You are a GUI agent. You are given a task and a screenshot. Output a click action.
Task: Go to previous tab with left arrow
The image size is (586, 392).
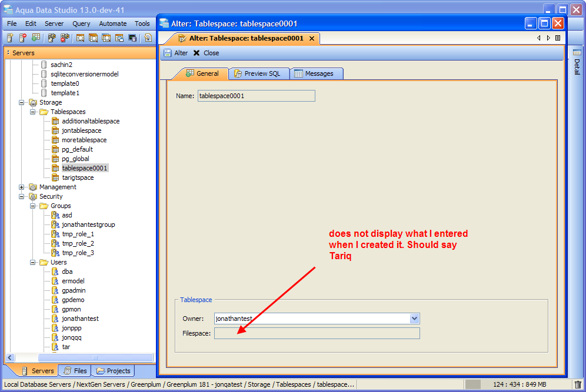click(x=538, y=38)
